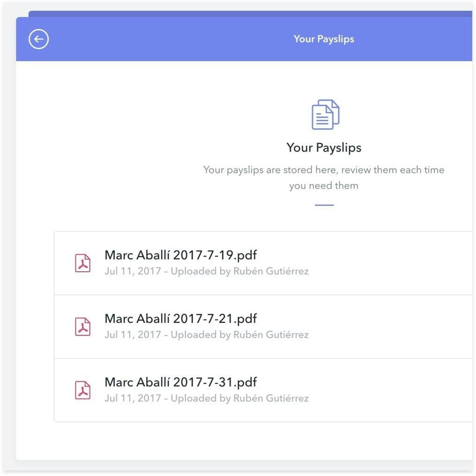Click the upload info under the 2017-7-31 payslip
476x476 pixels.
(206, 399)
